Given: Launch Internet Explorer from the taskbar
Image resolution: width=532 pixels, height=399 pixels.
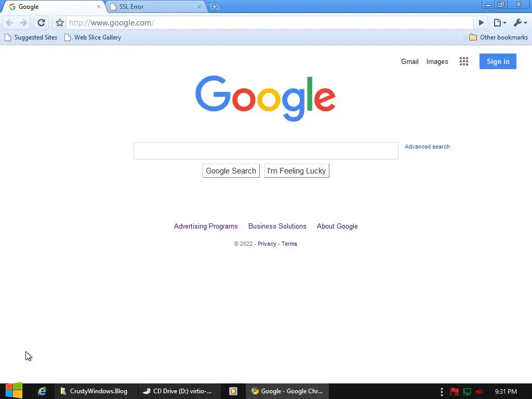Looking at the screenshot, I should (x=42, y=391).
